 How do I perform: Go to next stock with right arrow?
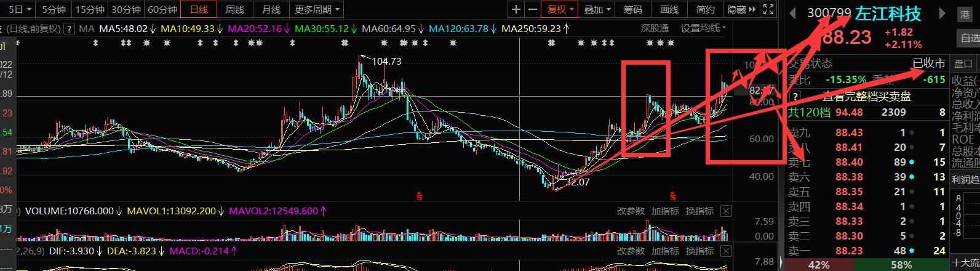(941, 13)
